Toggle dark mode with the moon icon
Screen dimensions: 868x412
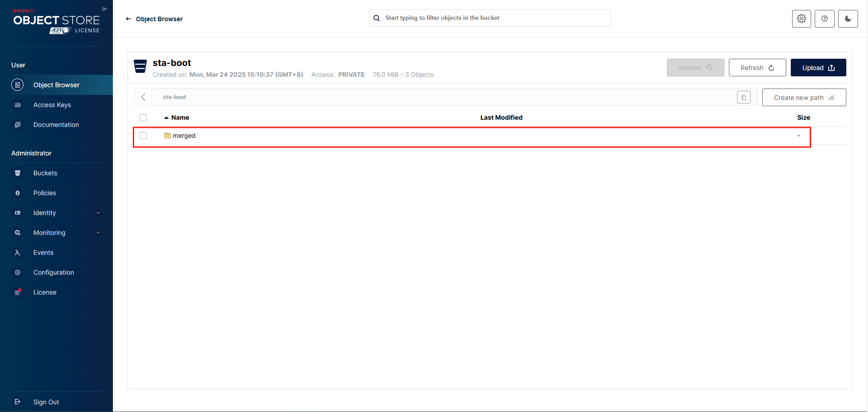tap(848, 19)
